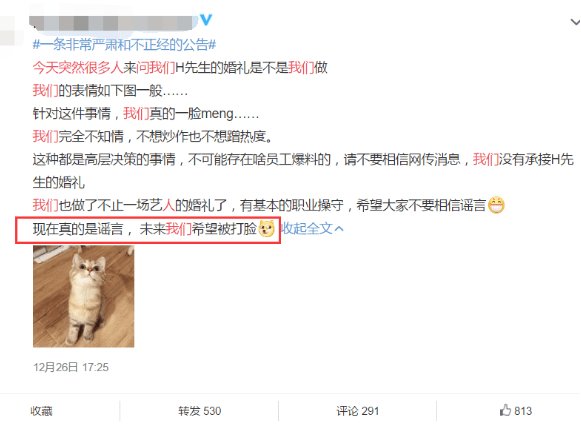Click the doge emoji after 打脸
The image size is (581, 437).
[266, 228]
